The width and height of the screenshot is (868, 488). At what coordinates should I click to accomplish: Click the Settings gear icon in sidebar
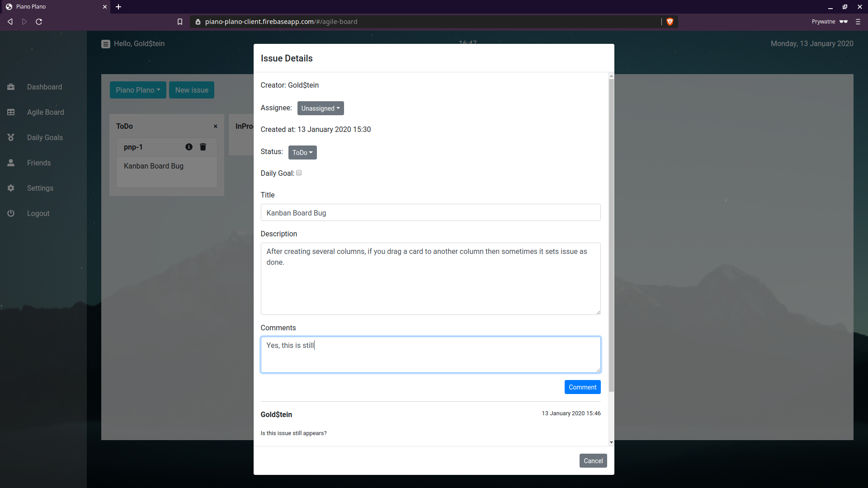tap(11, 188)
